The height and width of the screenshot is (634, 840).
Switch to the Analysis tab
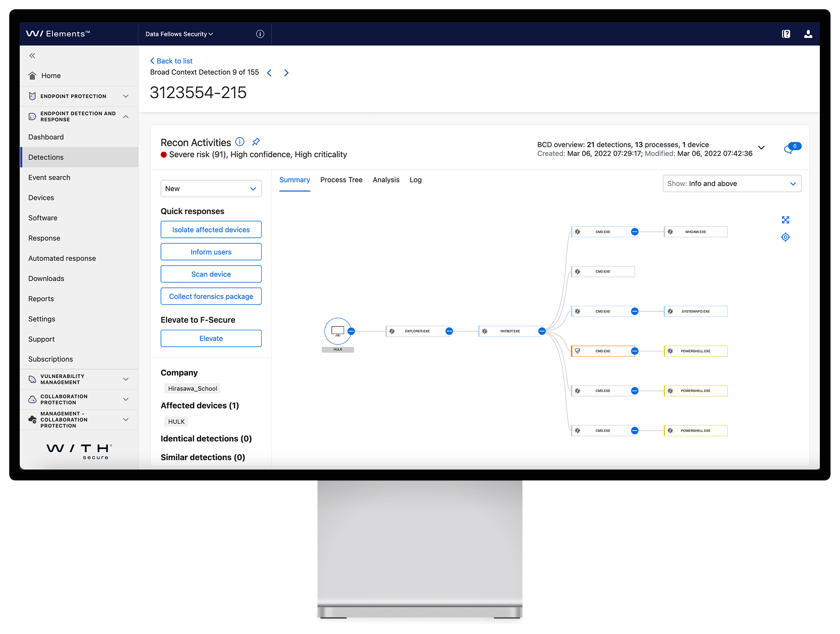(x=386, y=180)
